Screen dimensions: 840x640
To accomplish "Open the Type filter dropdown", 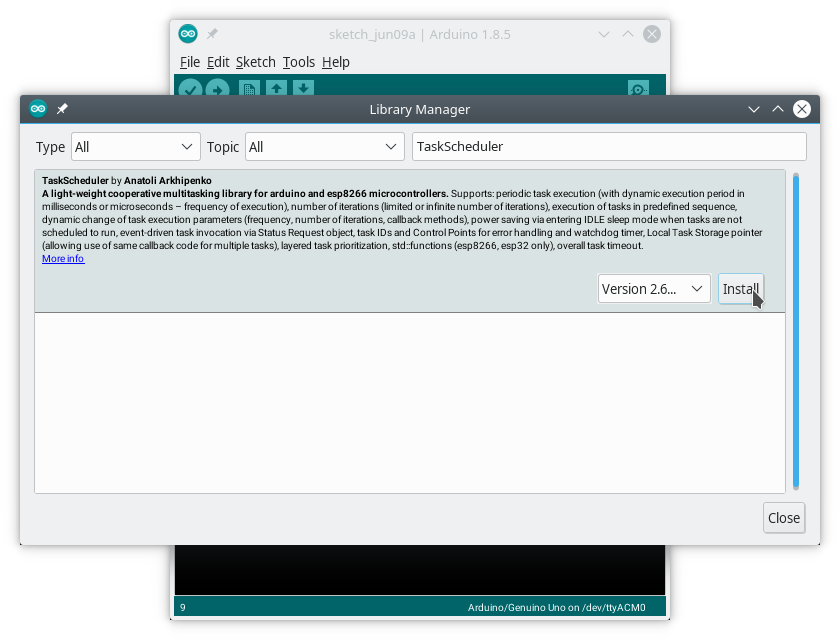I will point(135,146).
